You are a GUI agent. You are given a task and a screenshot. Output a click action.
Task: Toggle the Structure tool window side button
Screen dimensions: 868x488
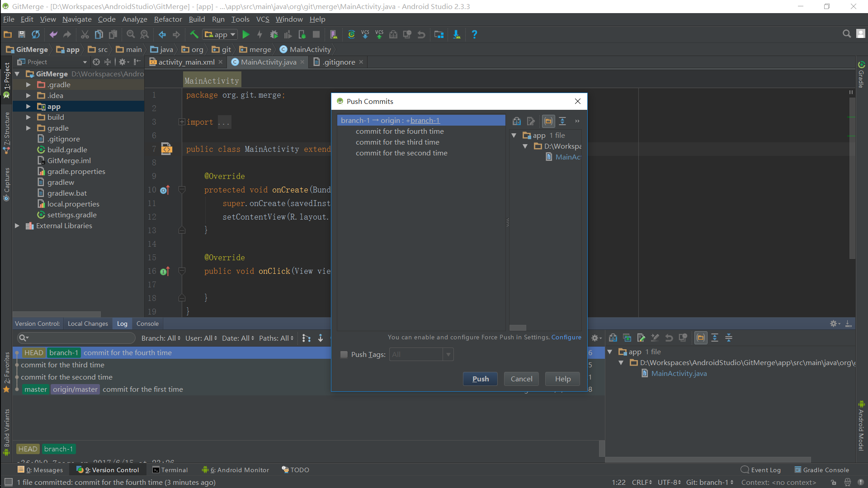[x=6, y=133]
